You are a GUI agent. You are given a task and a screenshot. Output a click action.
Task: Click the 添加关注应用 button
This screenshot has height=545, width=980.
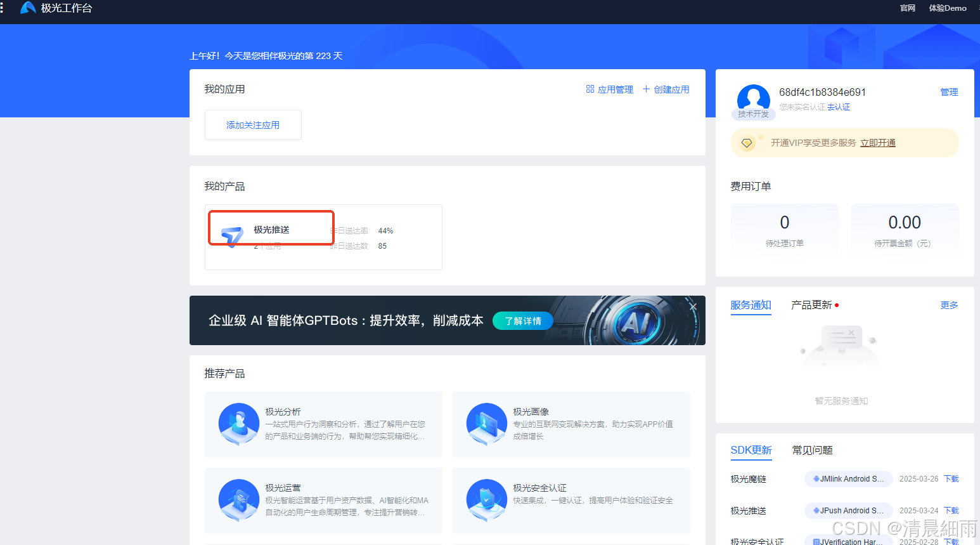point(253,125)
